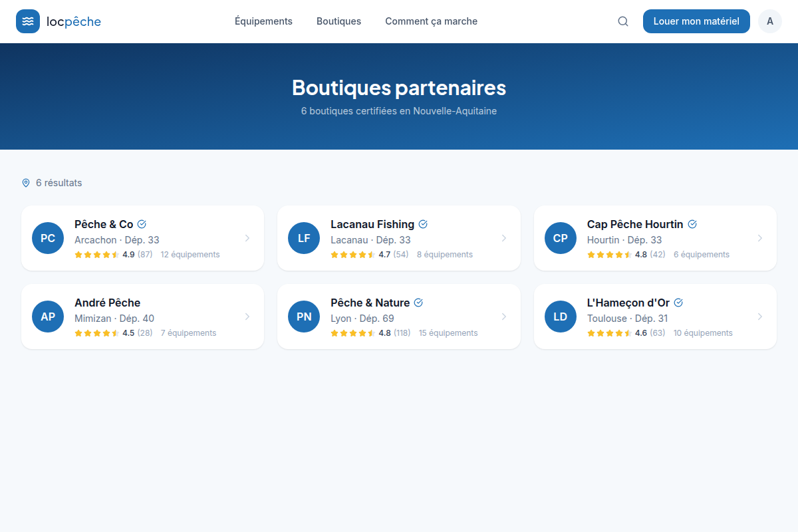Open Lacanau Fishing via its chevron arrow
Image resolution: width=798 pixels, height=532 pixels.
[x=504, y=238]
